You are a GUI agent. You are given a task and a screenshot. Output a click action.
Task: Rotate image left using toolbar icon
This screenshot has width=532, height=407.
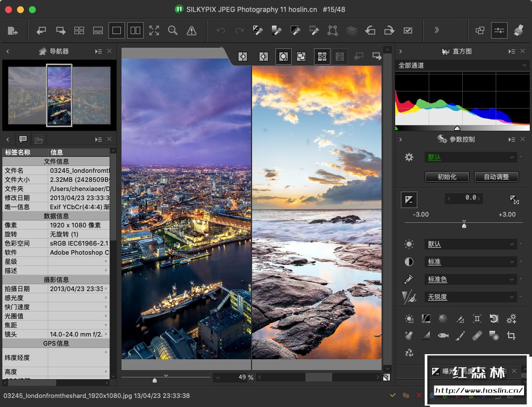tap(370, 31)
